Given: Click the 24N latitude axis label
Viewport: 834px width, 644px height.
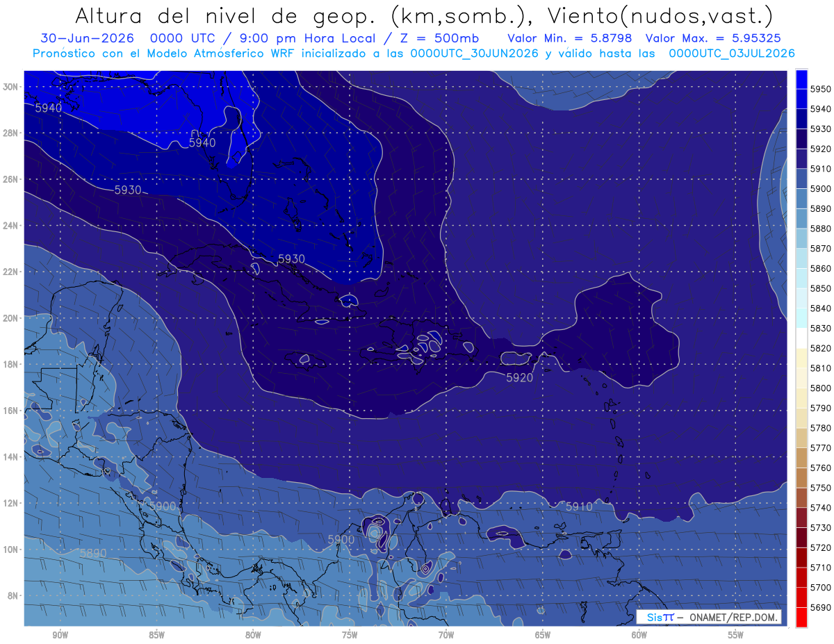Looking at the screenshot, I should [x=10, y=226].
